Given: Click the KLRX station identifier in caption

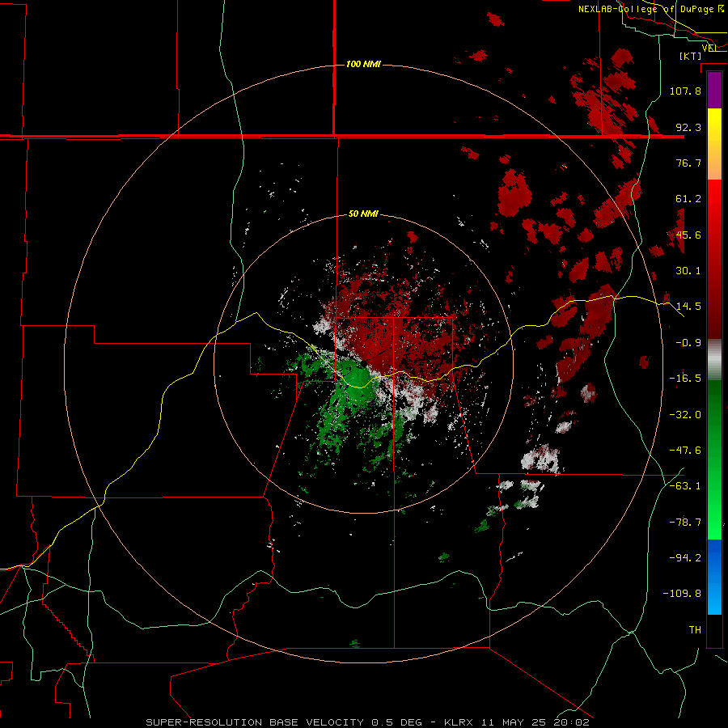Looking at the screenshot, I should (460, 722).
